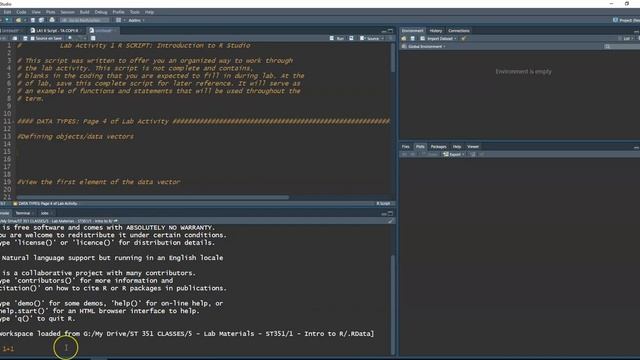Click the console working directory arrow icon
Screen dimensions: 640x360
coord(116,221)
